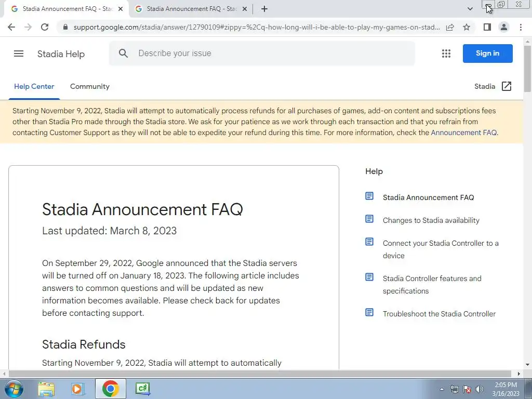532x399 pixels.
Task: Open the taskbar clock and date
Action: [506, 389]
